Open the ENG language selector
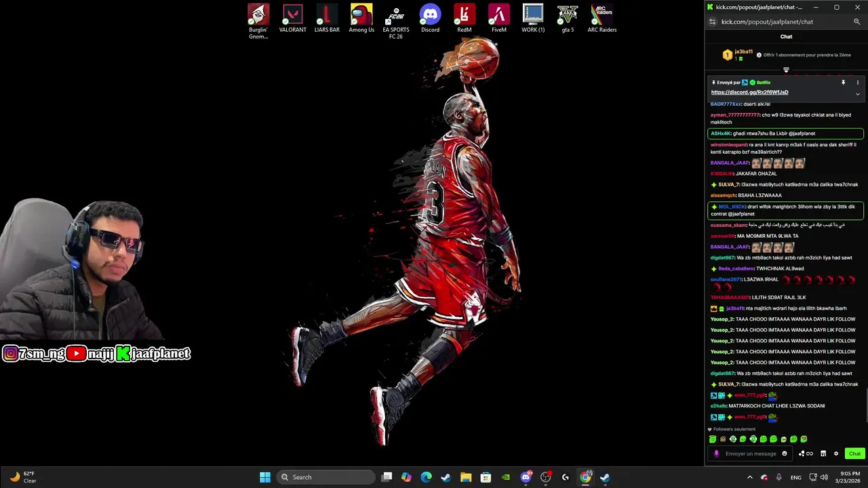The height and width of the screenshot is (488, 868). point(796,477)
